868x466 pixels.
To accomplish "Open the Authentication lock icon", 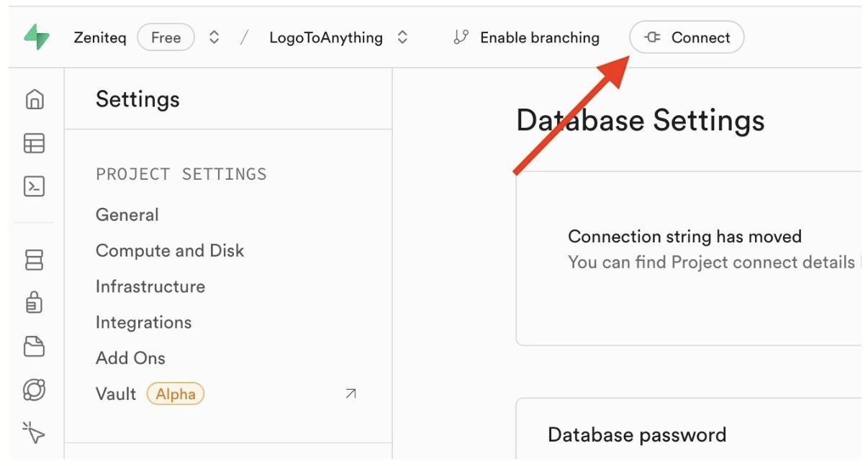I will [x=34, y=302].
